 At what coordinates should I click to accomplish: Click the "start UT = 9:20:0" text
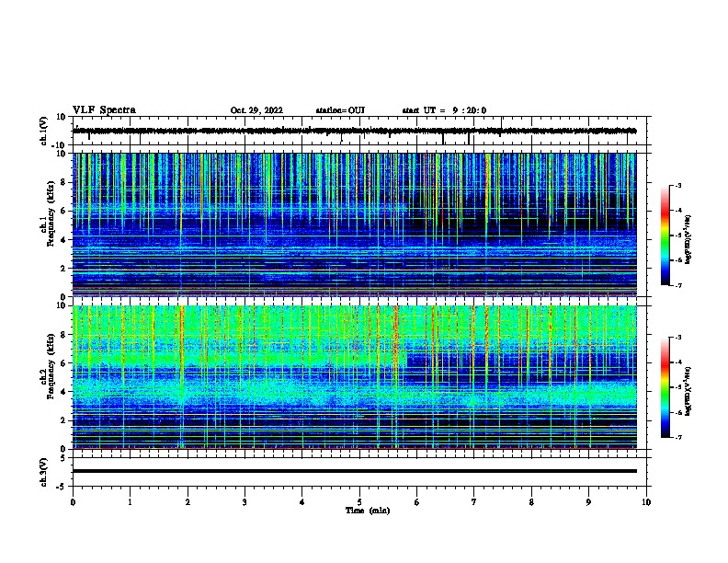pos(444,110)
